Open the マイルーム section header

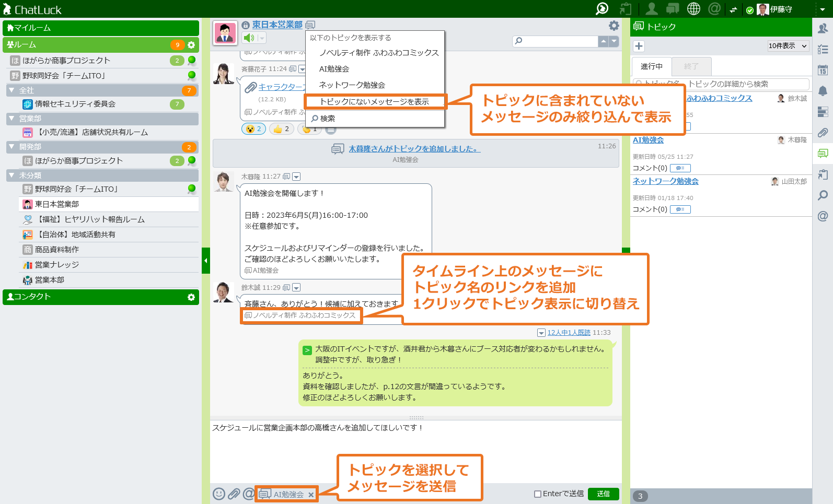[x=101, y=28]
